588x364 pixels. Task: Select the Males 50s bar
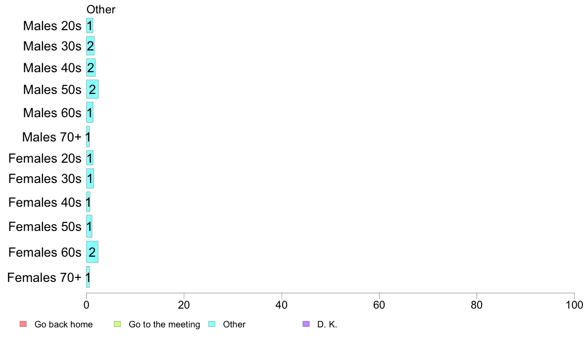[92, 90]
